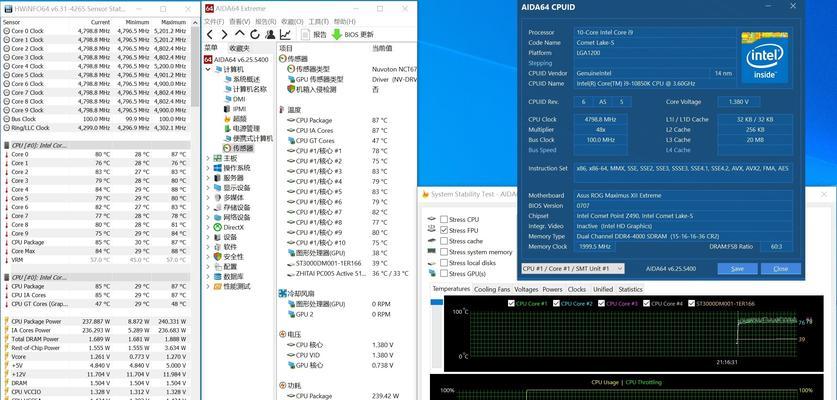Image resolution: width=837 pixels, height=400 pixels.
Task: Switch to the Statistics tab
Action: [x=630, y=289]
